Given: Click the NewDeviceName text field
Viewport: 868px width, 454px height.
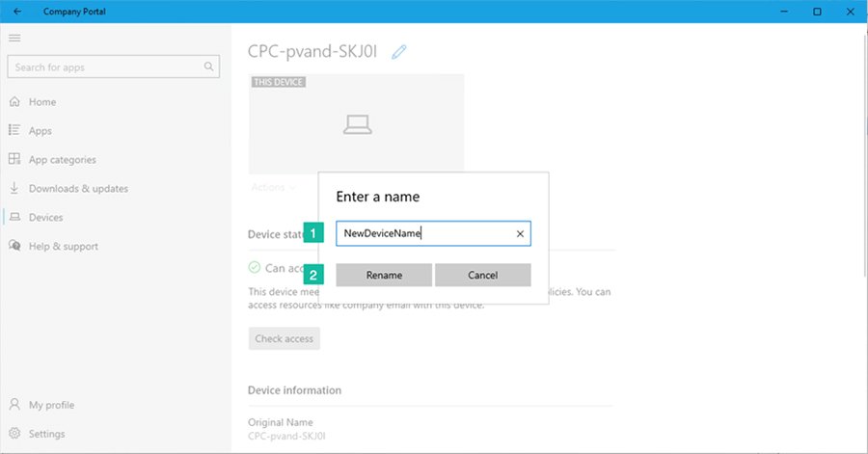Looking at the screenshot, I should (424, 233).
